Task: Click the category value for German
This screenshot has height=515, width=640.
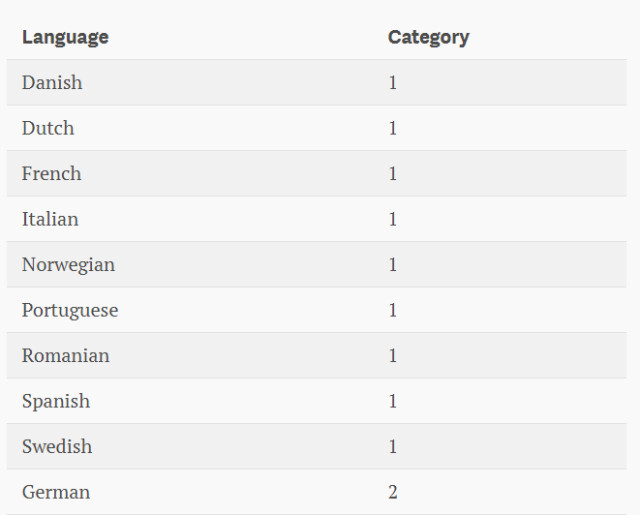Action: pyautogui.click(x=393, y=492)
